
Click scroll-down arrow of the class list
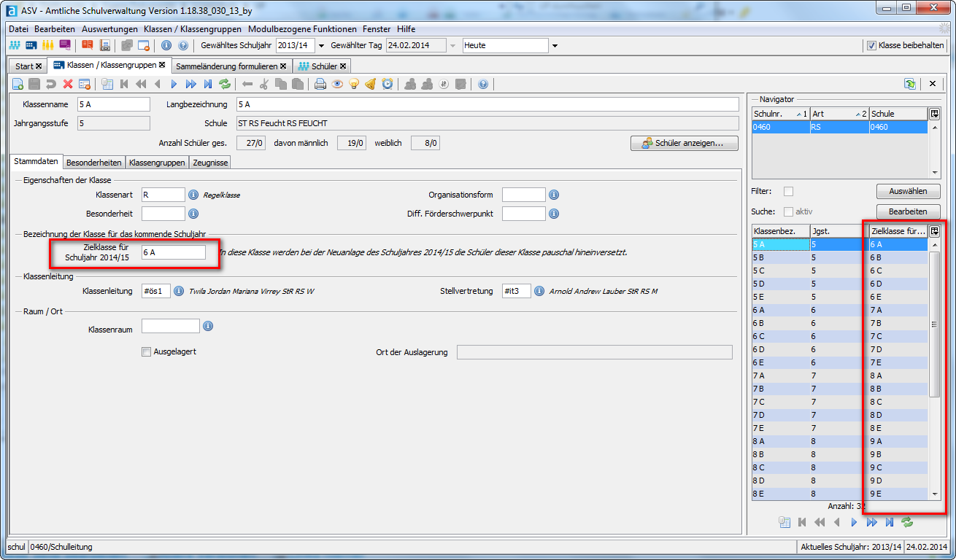click(x=934, y=494)
